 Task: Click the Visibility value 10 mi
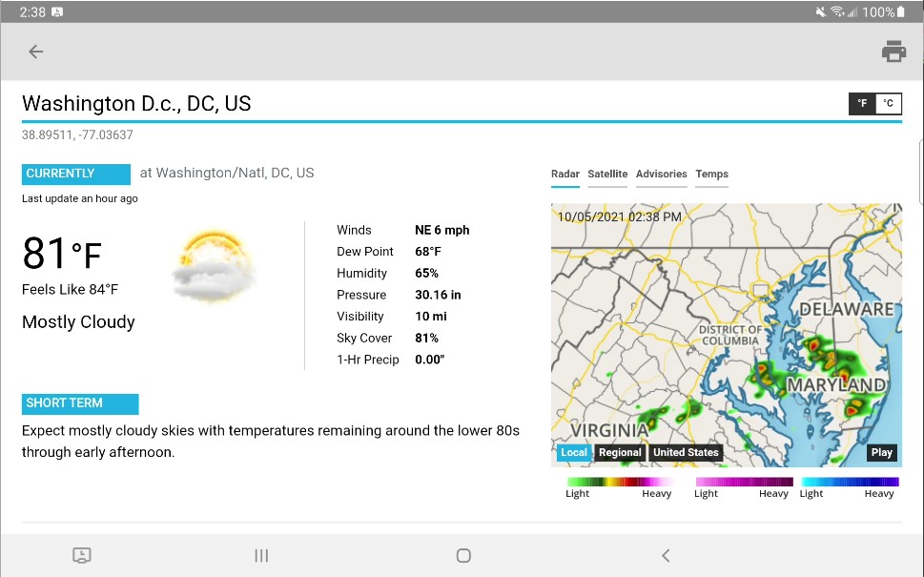[x=431, y=317]
